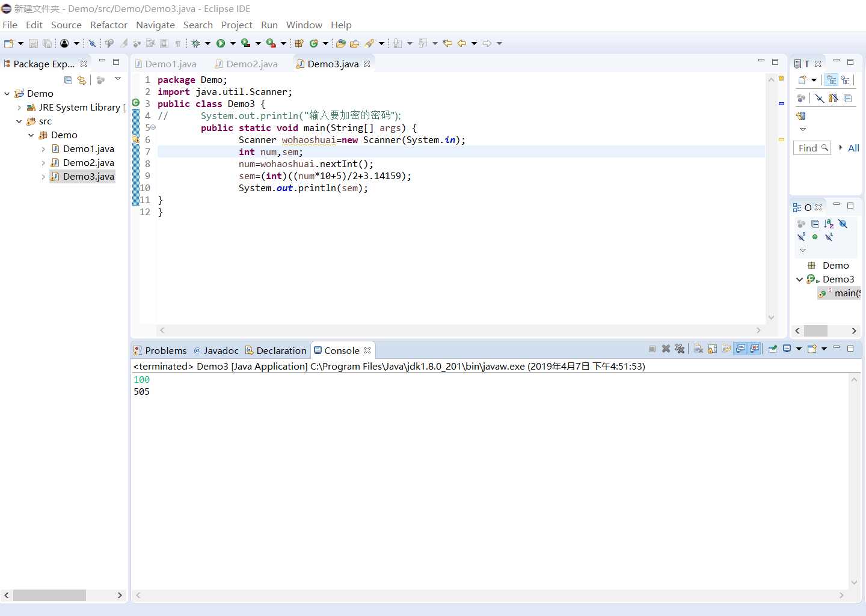The image size is (866, 616).
Task: Toggle Show Console When Standard Out Changes
Action: click(x=740, y=349)
